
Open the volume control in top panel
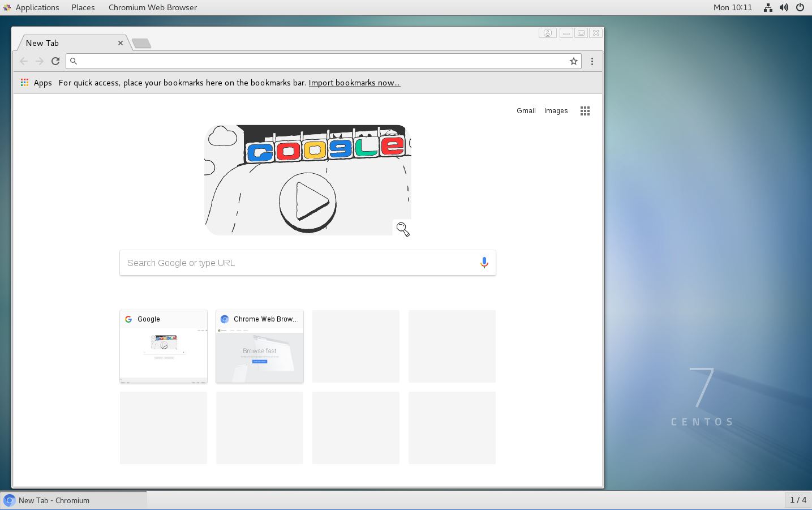(x=784, y=7)
